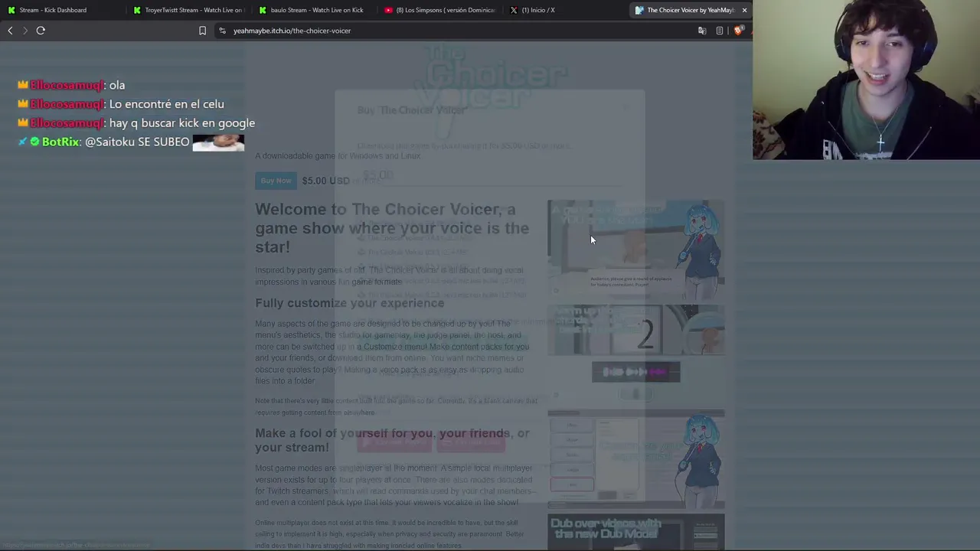Click the browser forward arrow

[25, 31]
